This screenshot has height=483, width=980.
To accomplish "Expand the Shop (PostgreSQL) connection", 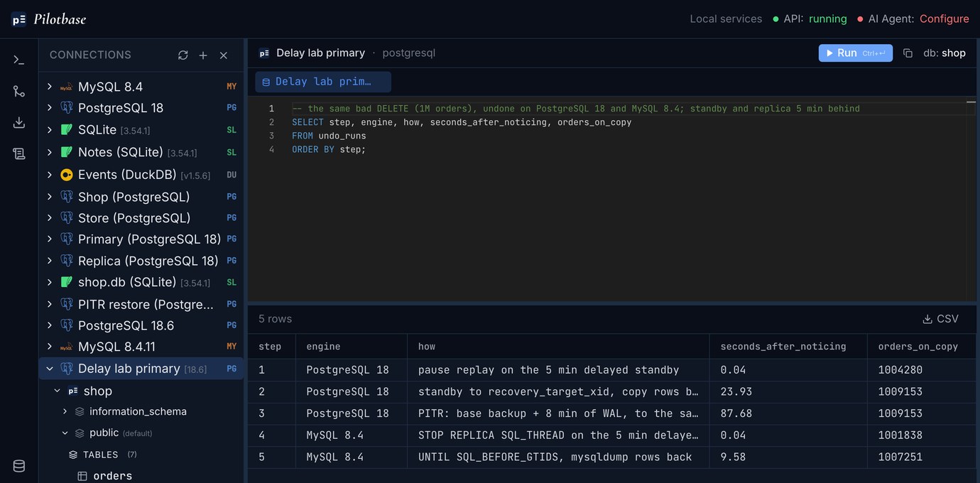I will pyautogui.click(x=49, y=196).
